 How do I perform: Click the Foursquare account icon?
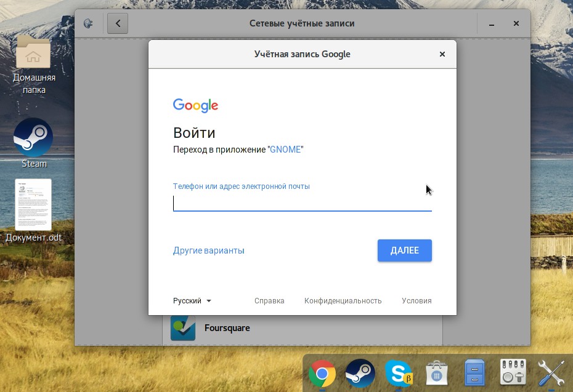pyautogui.click(x=183, y=328)
